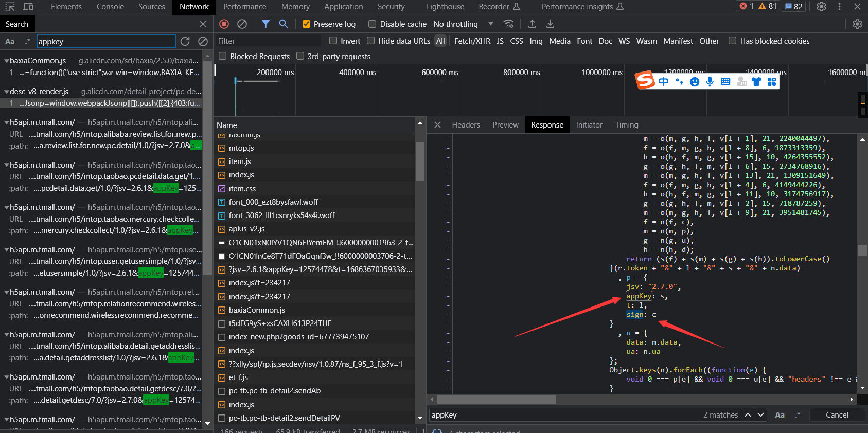Screen dimensions: 868x433
Task: Filter requests by Fetch/XHR
Action: tap(472, 41)
